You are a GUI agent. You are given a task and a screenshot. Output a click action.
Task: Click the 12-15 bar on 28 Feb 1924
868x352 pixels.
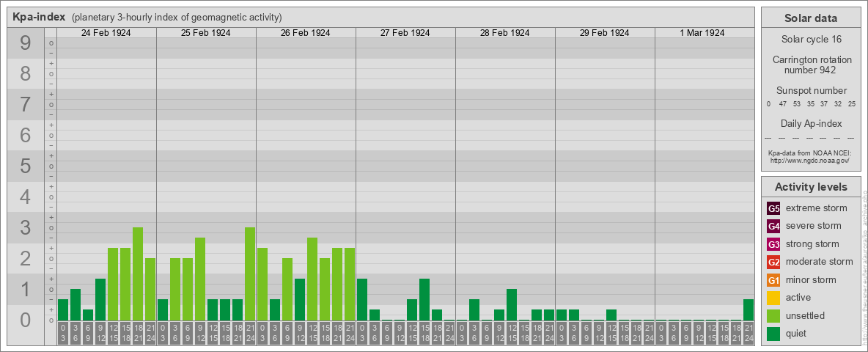point(512,305)
